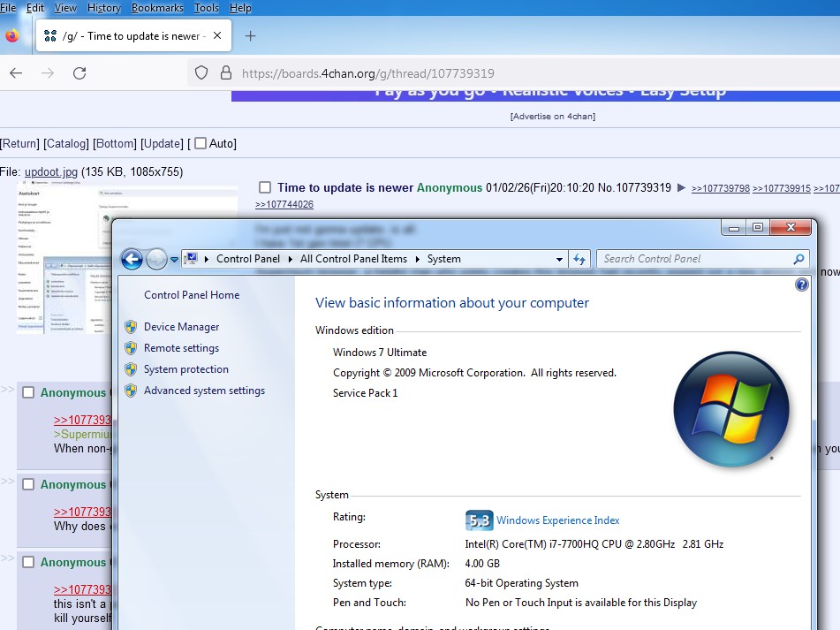The height and width of the screenshot is (630, 840).
Task: Click the tracking protection shield icon
Action: [201, 72]
